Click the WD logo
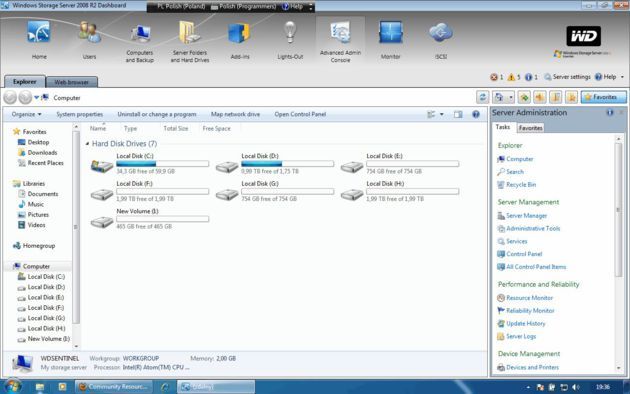 tap(583, 36)
